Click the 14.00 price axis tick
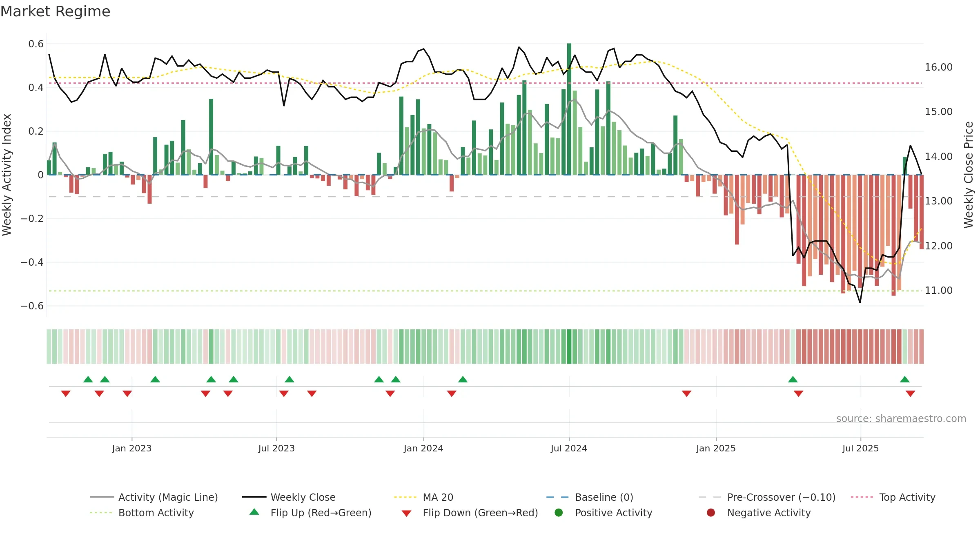This screenshot has height=551, width=980. 939,157
